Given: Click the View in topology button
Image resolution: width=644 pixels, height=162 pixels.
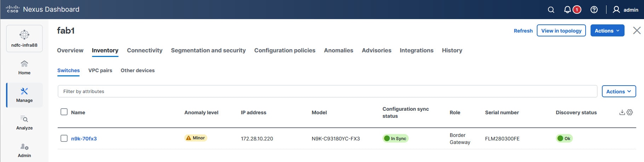Looking at the screenshot, I should point(561,30).
